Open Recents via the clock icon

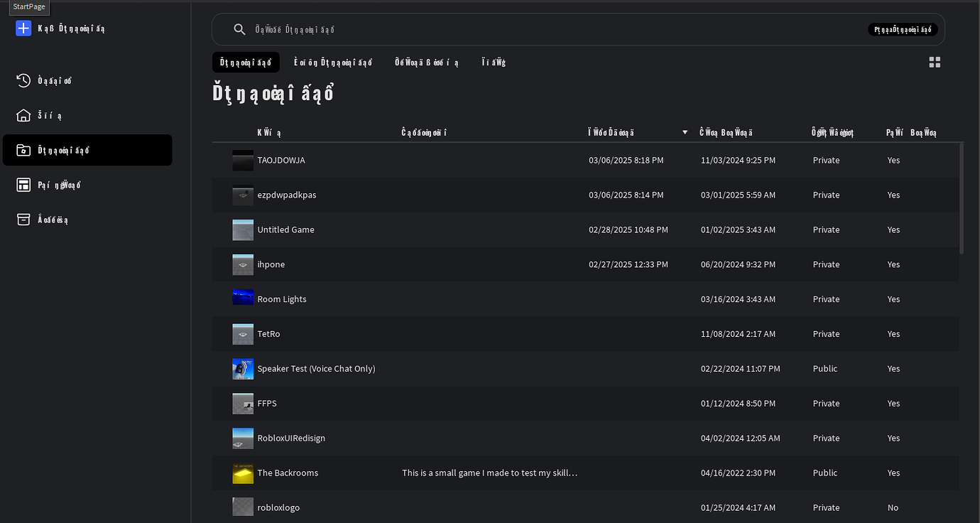coord(23,80)
